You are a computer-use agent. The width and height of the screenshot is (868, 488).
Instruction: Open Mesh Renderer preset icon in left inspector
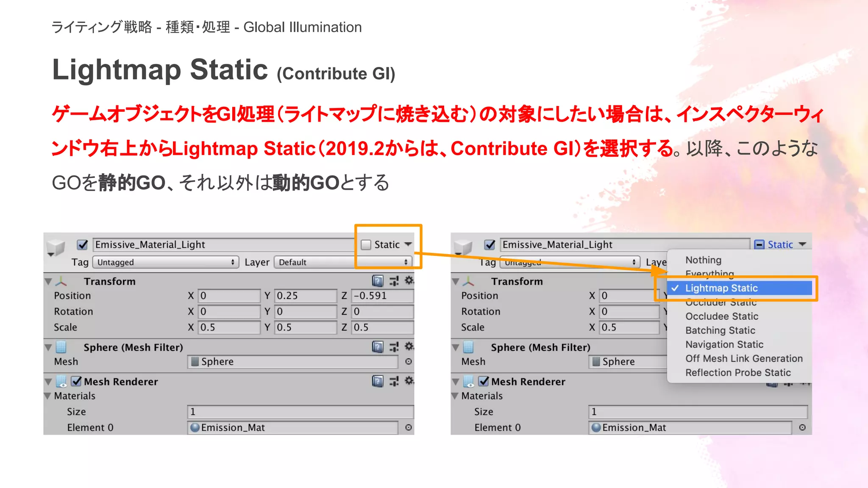[394, 381]
